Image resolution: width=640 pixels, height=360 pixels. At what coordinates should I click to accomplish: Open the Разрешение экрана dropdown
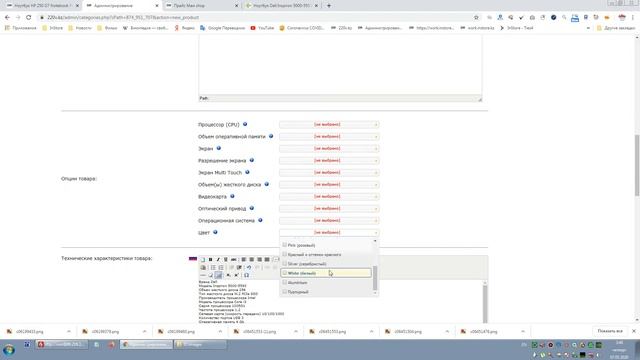(x=329, y=160)
